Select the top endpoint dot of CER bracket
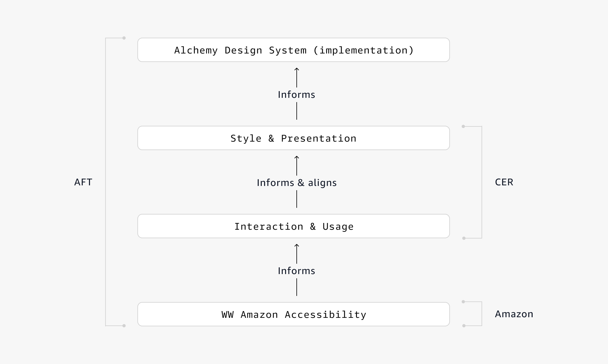Screen dimensions: 608x364 tap(463, 126)
